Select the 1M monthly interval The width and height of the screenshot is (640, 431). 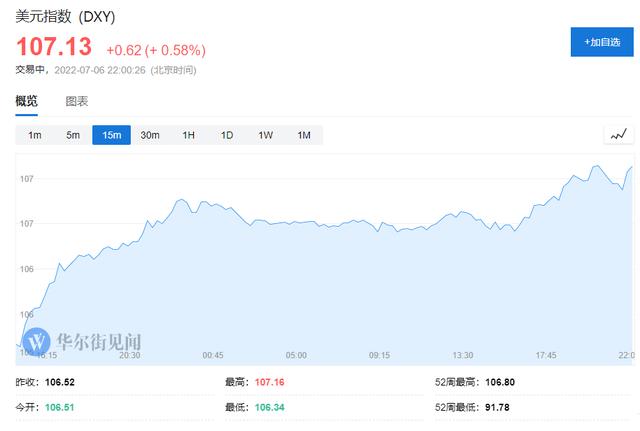(304, 135)
